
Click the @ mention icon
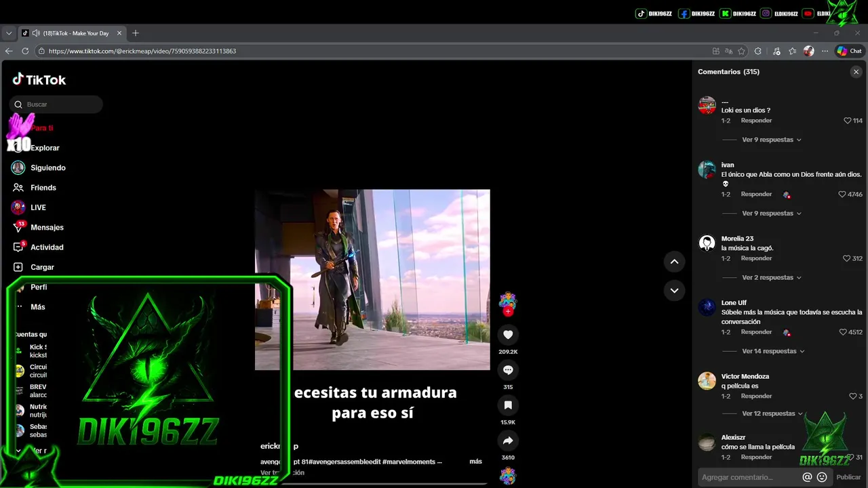(807, 477)
